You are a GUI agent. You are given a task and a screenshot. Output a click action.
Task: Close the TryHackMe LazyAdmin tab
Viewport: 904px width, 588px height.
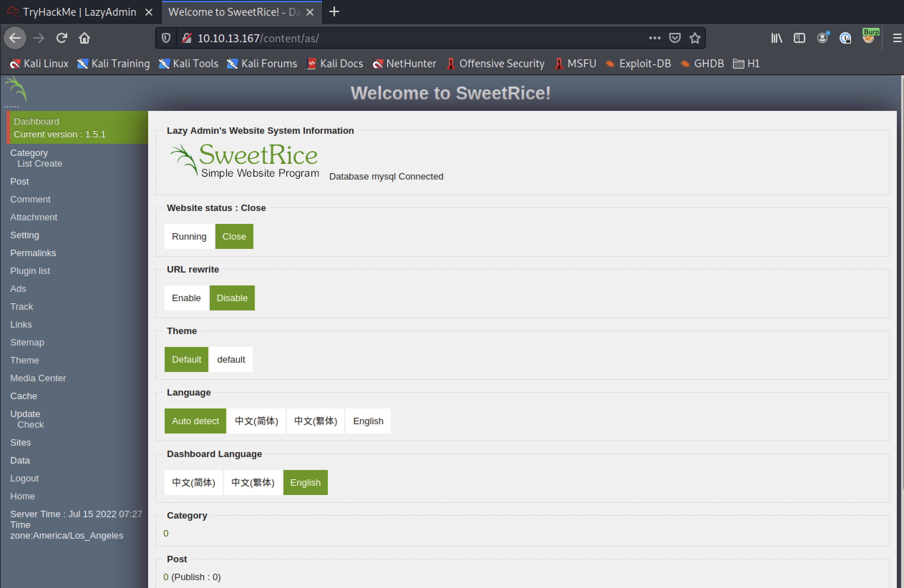149,12
